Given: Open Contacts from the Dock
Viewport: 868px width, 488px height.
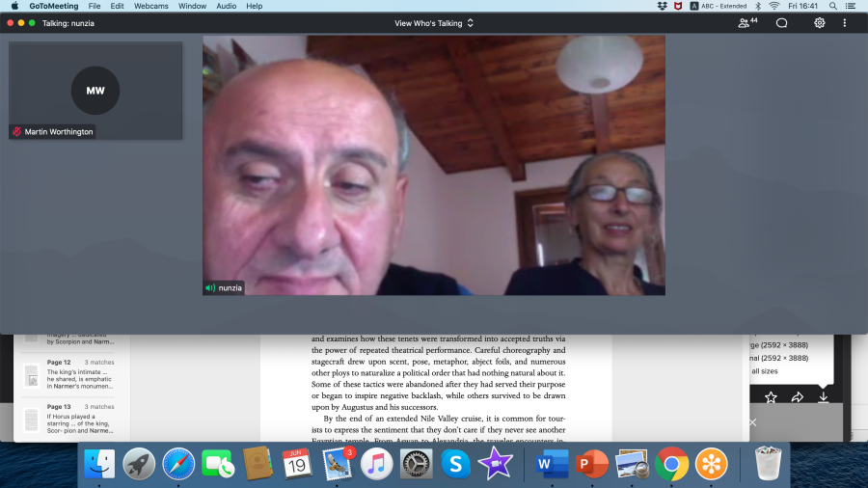Looking at the screenshot, I should [258, 464].
